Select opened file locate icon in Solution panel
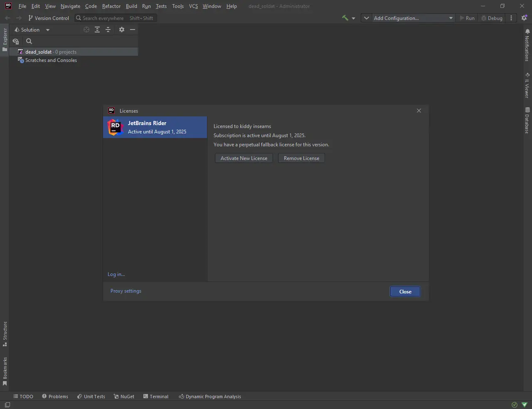 (x=86, y=30)
